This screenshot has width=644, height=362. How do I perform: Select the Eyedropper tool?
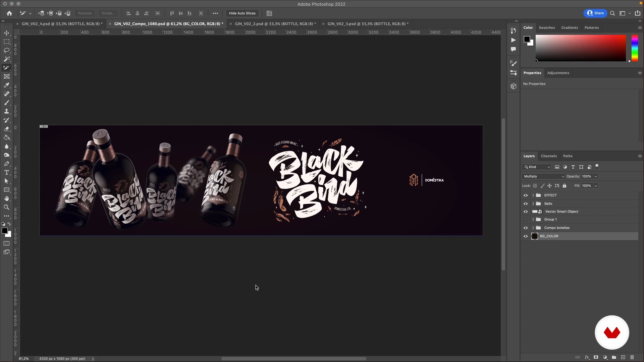[6, 85]
